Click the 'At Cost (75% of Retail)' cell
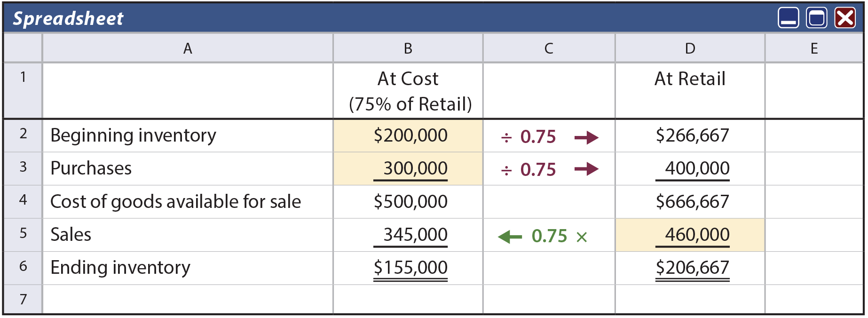Image resolution: width=868 pixels, height=318 pixels. 408,90
